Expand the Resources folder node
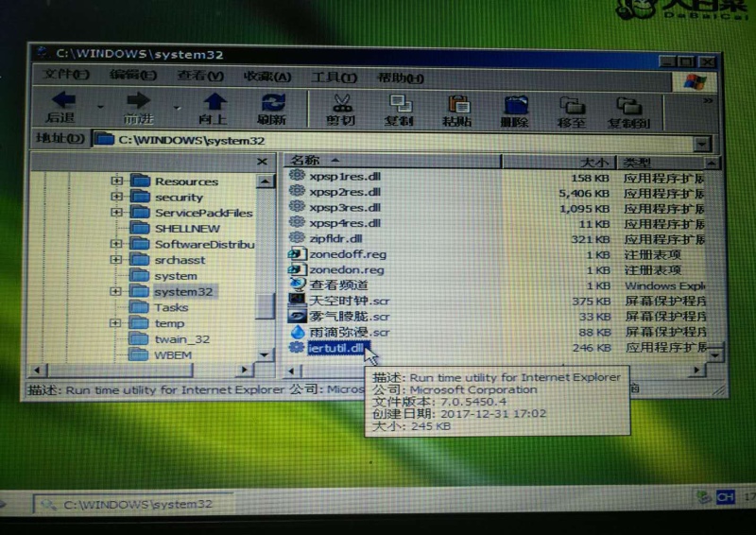 [116, 181]
